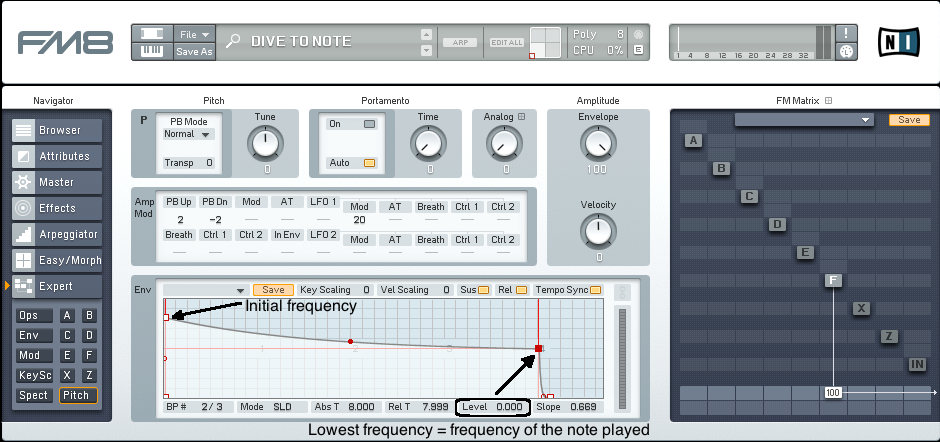The image size is (940, 442).
Task: Toggle the ARP button
Action: click(x=460, y=43)
